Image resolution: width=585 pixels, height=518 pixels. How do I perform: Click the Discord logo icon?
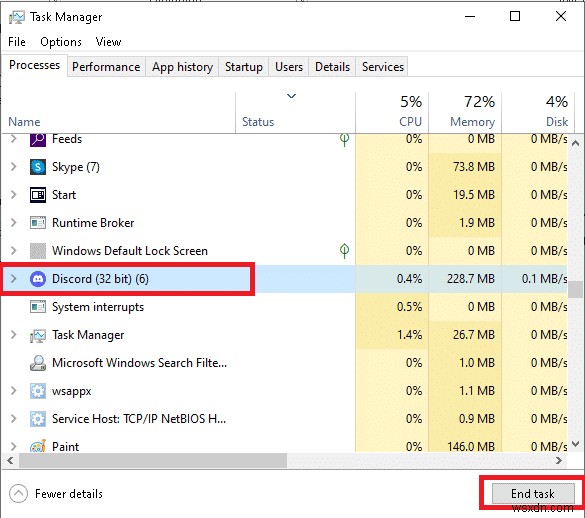click(38, 279)
